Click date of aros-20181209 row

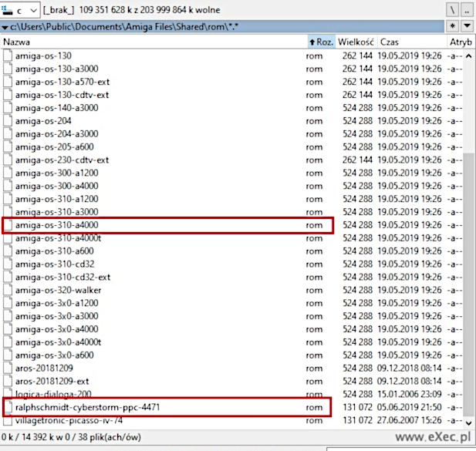point(409,369)
